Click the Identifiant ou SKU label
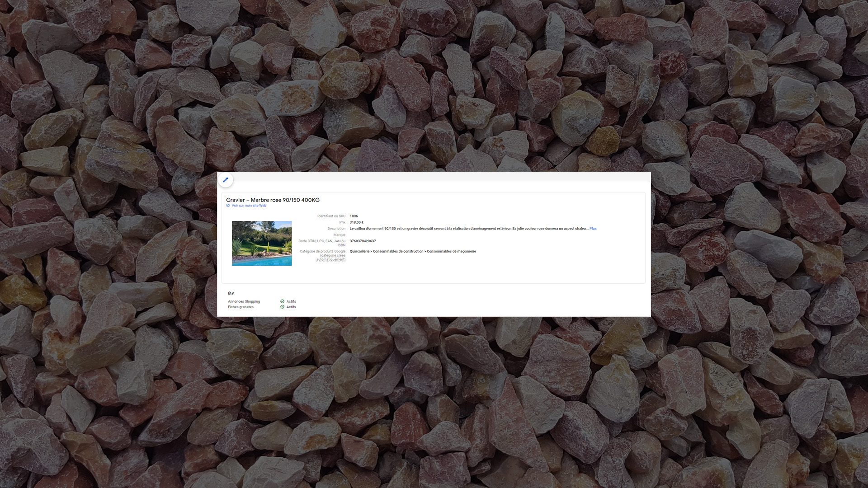The image size is (868, 488). click(331, 216)
